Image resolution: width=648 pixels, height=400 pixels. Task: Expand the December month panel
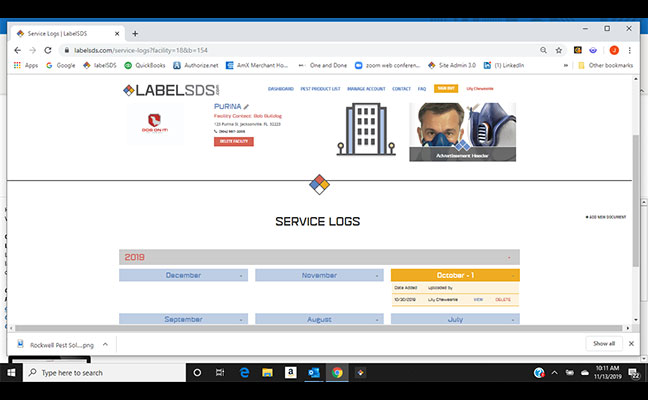183,275
